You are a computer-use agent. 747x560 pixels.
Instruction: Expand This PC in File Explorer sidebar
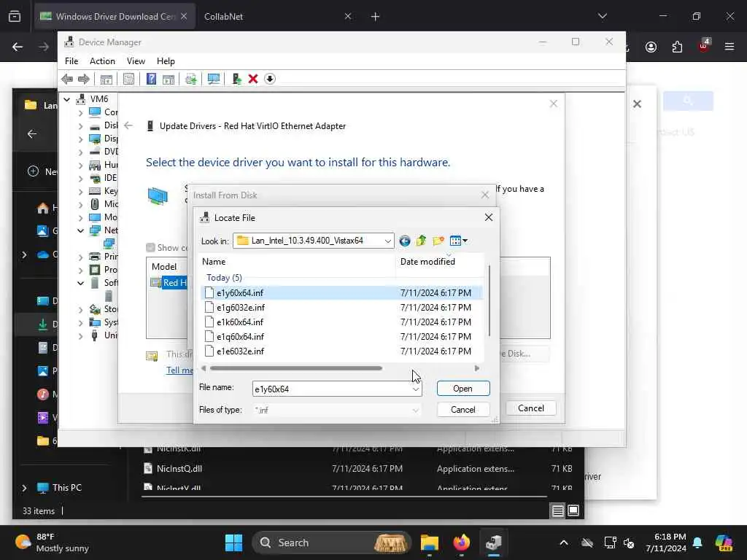click(x=24, y=488)
